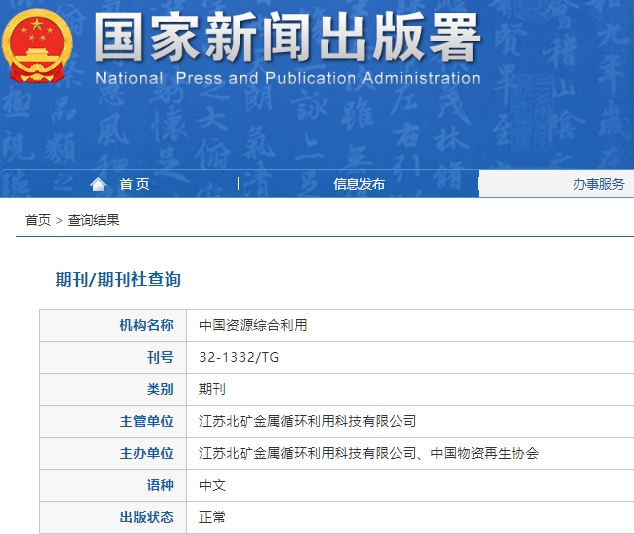Click the 机构名称 label cell
Screen dimensions: 634x534
click(146, 325)
